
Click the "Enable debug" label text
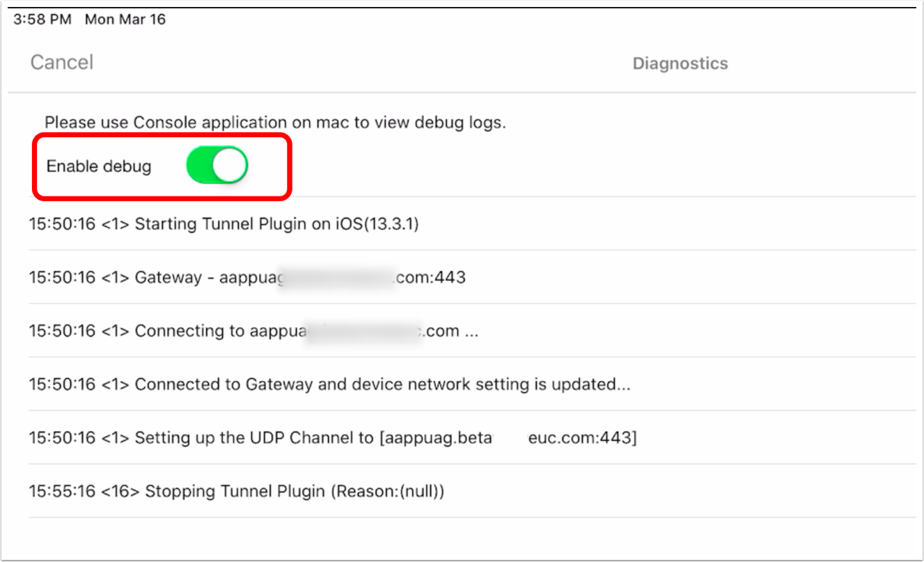[x=98, y=167]
